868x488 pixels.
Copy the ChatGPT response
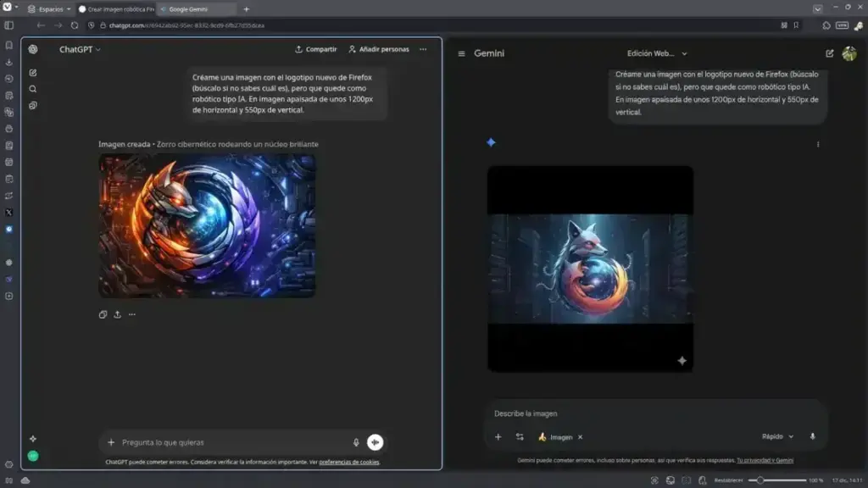point(103,314)
